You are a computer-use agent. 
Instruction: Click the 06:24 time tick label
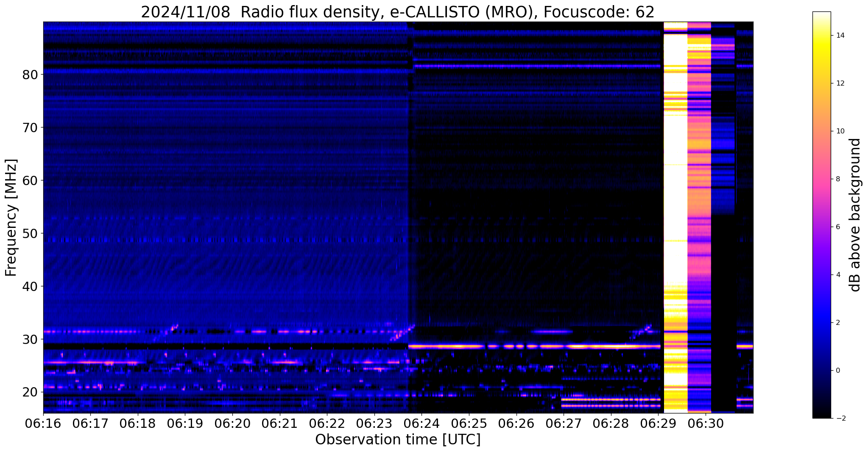pyautogui.click(x=421, y=423)
